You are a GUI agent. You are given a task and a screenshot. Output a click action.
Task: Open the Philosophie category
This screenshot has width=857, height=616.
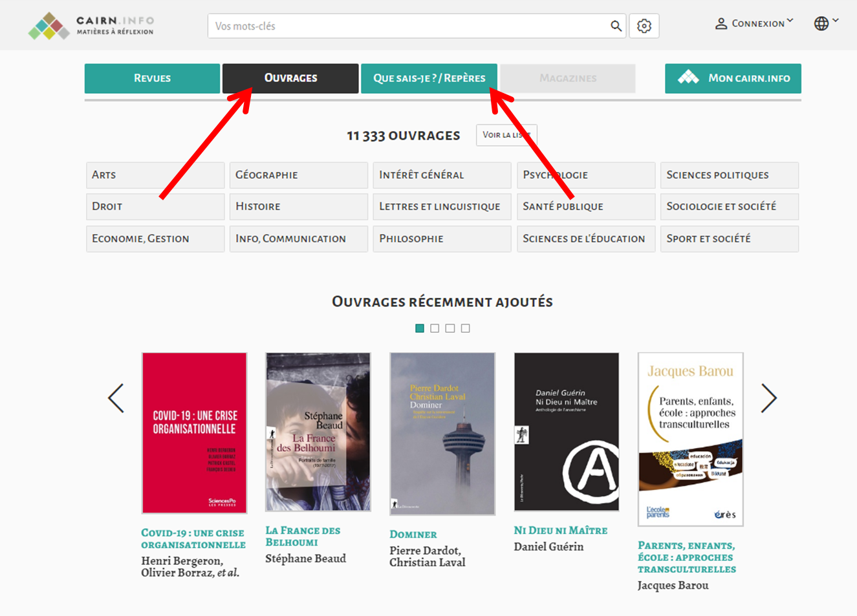tap(442, 239)
